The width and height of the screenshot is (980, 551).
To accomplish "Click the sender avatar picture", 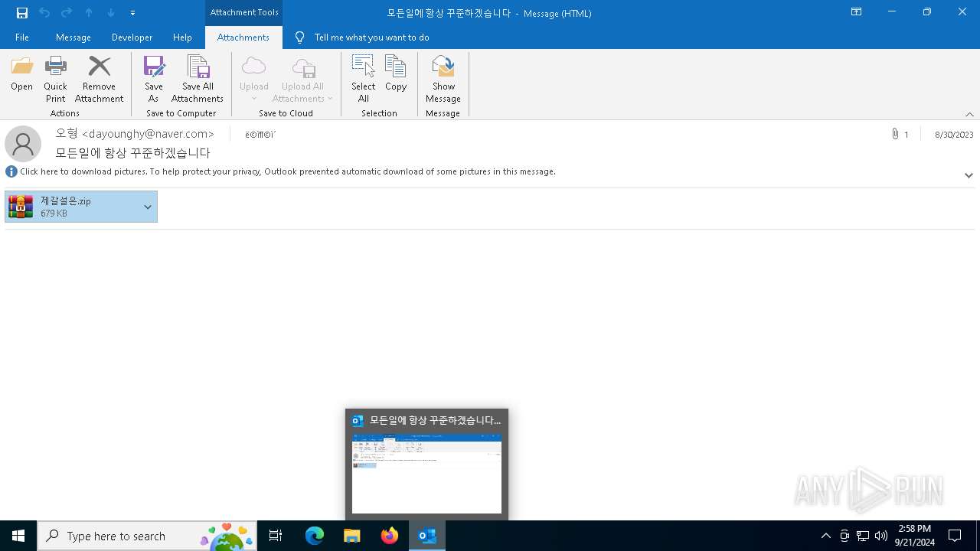I will coord(23,144).
